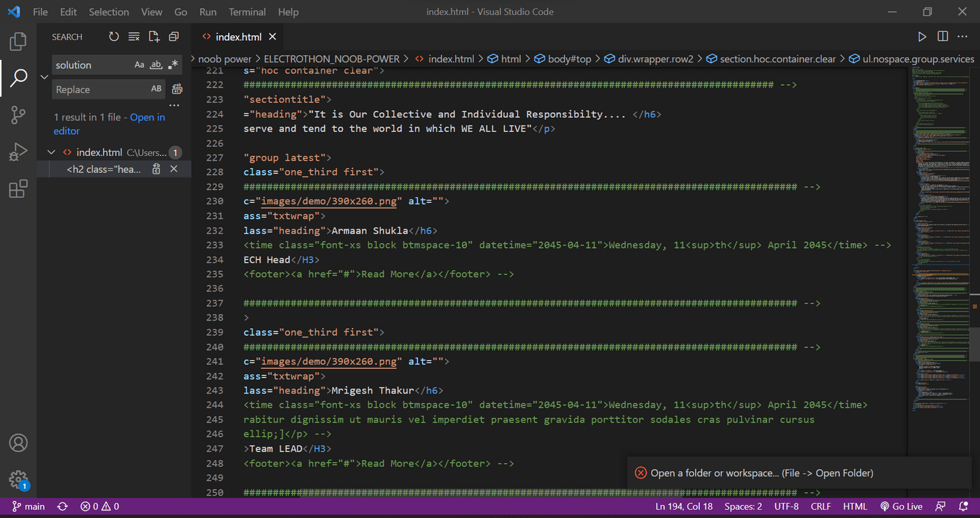The height and width of the screenshot is (518, 980).
Task: Click index.html breadcrumb
Action: click(x=444, y=59)
